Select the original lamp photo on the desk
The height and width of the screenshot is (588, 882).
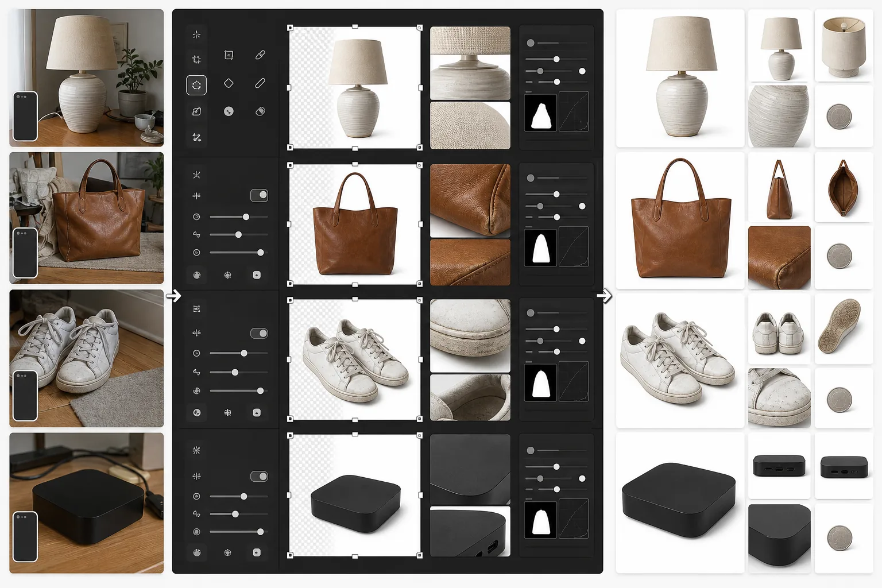(86, 78)
